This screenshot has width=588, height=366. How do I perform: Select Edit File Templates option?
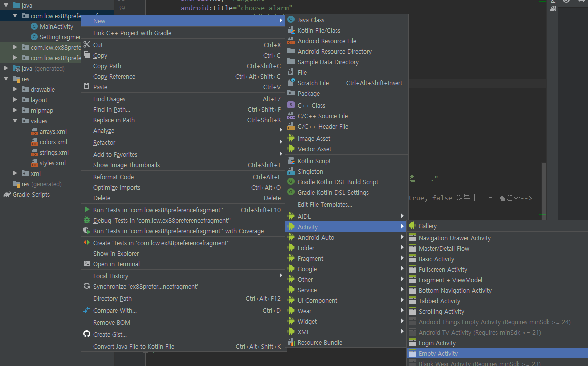click(x=347, y=204)
